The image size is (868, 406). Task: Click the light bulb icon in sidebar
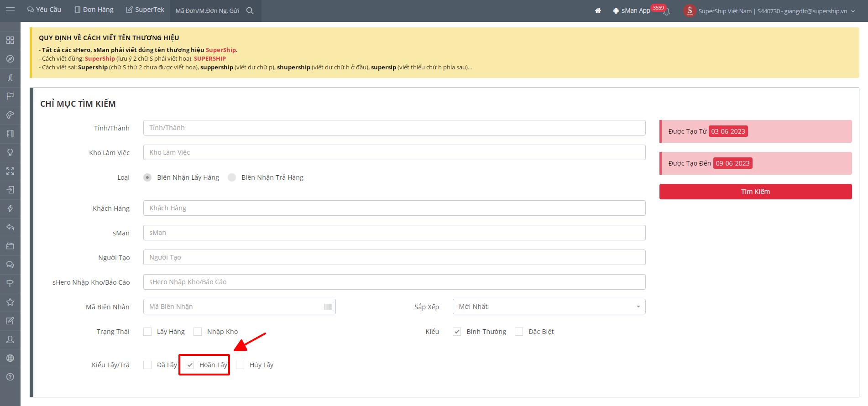10,152
